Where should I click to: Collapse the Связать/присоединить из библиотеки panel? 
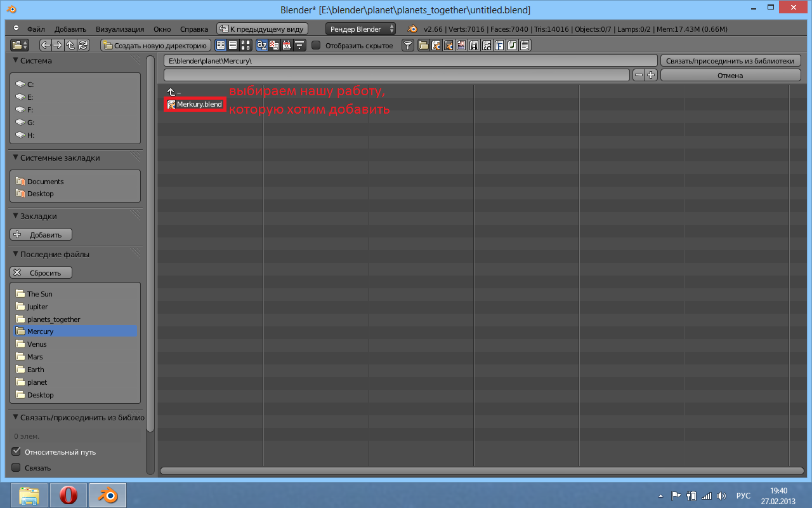[x=16, y=417]
